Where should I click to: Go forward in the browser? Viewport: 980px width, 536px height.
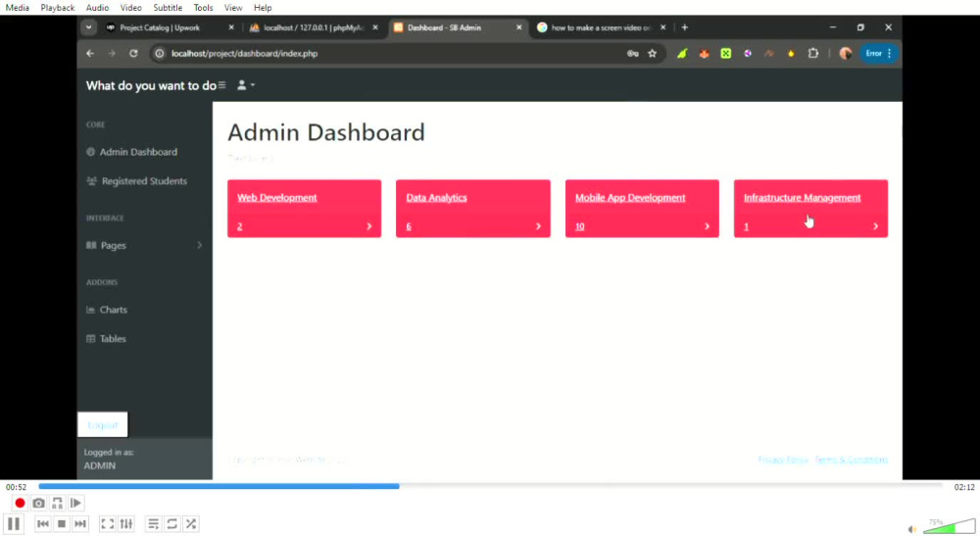pos(112,54)
